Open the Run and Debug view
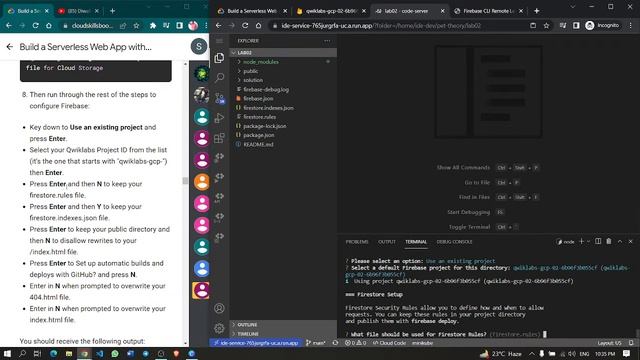 point(219,118)
